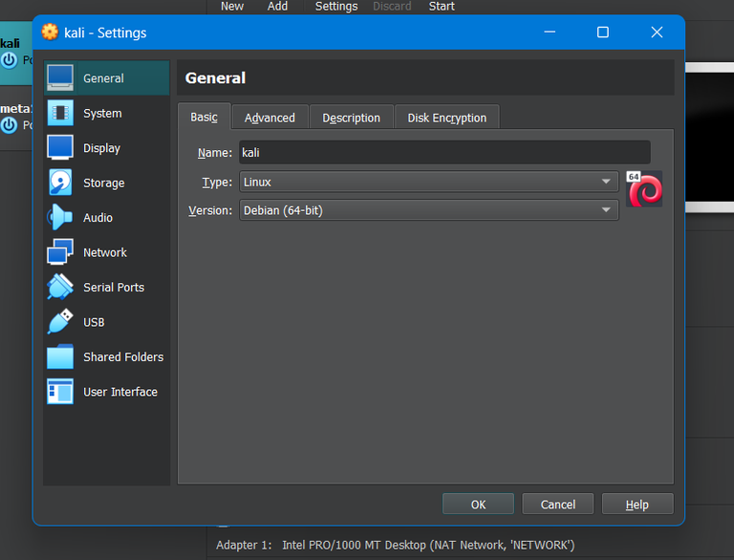The width and height of the screenshot is (734, 560).
Task: Select the Shared Folders label in the sidebar
Action: [123, 356]
